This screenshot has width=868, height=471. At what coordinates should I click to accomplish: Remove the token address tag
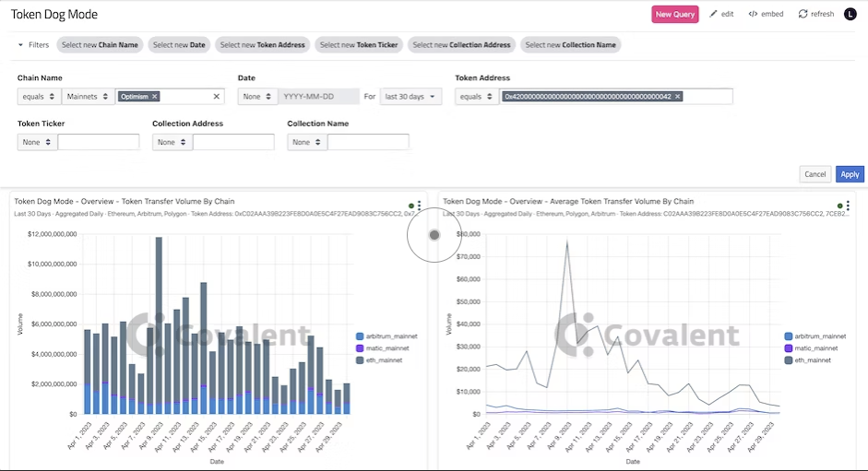pos(678,96)
